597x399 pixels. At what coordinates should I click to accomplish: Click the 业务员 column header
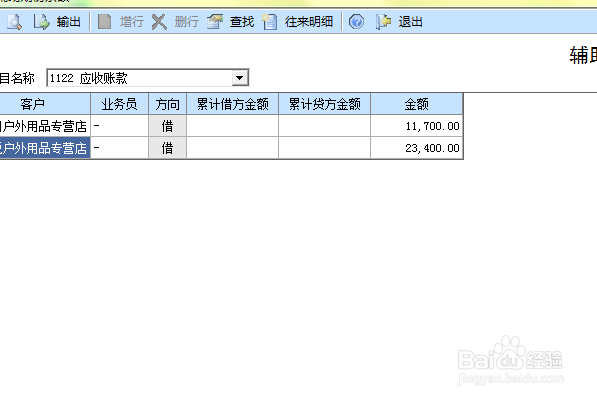point(119,104)
